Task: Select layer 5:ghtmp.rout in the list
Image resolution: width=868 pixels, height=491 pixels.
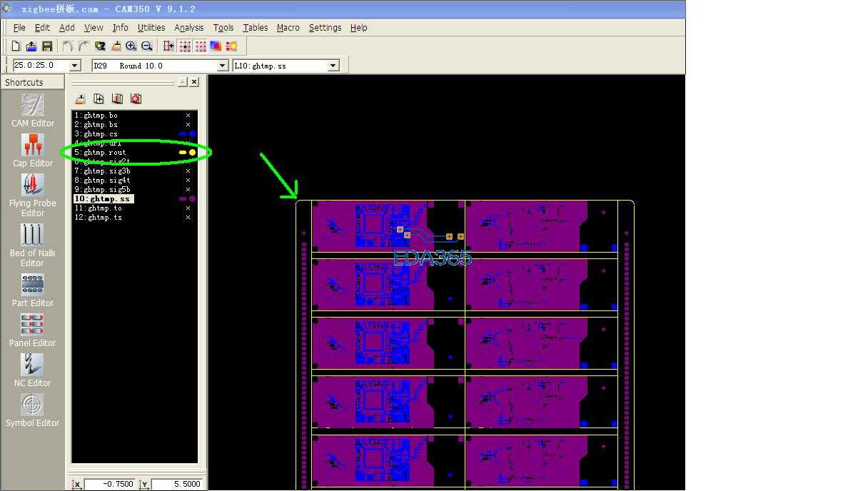Action: [x=101, y=152]
